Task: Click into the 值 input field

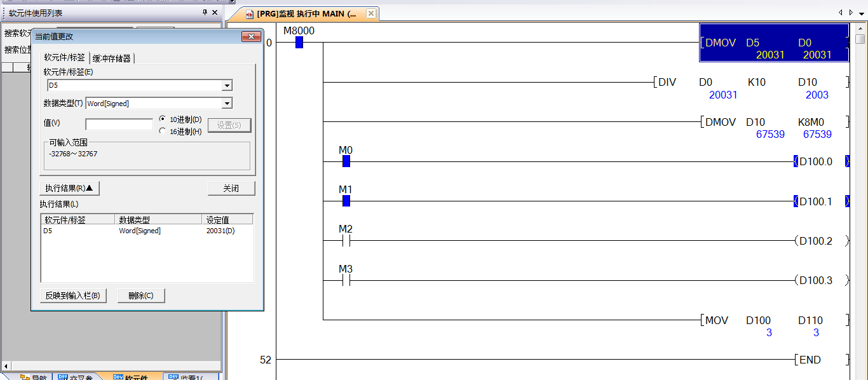Action: coord(119,125)
